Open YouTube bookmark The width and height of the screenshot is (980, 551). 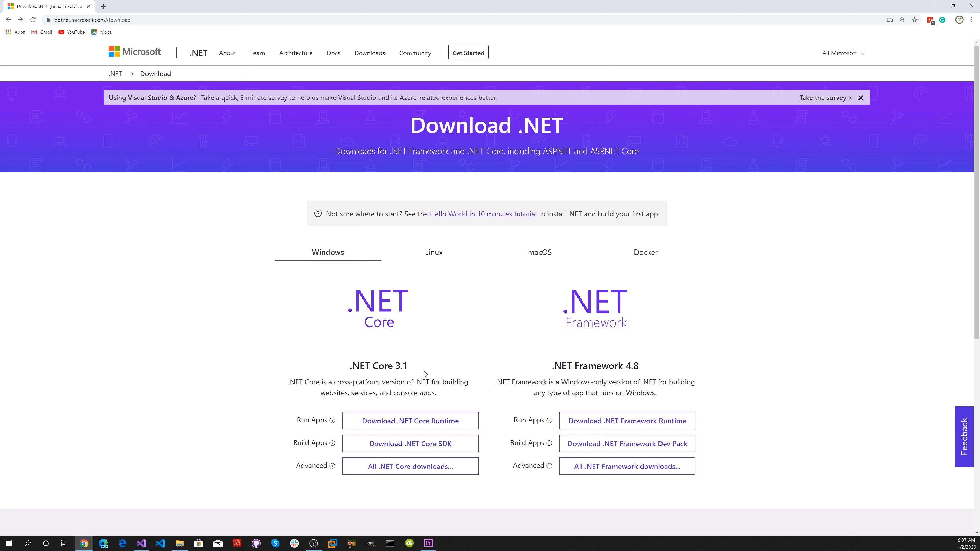(x=71, y=32)
